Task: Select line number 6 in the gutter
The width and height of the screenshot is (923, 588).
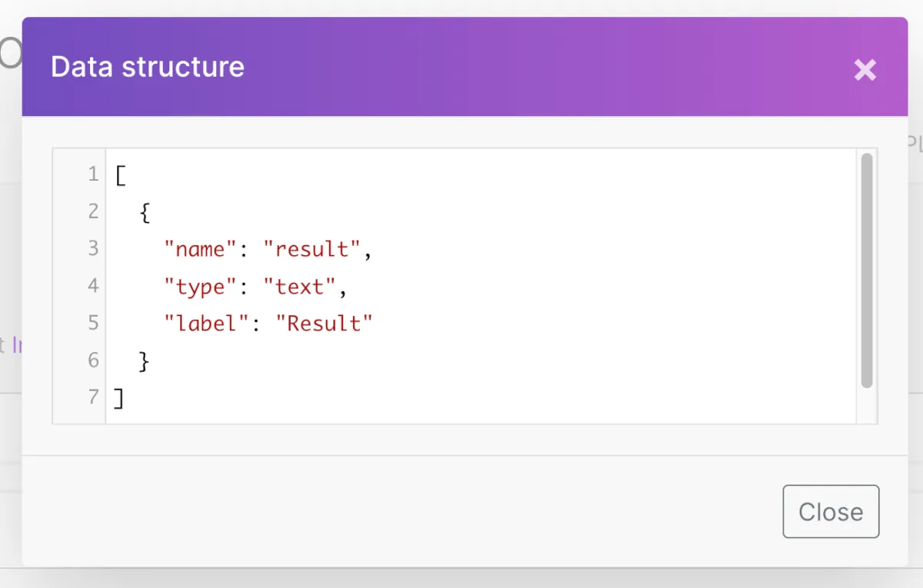Action: [x=93, y=360]
